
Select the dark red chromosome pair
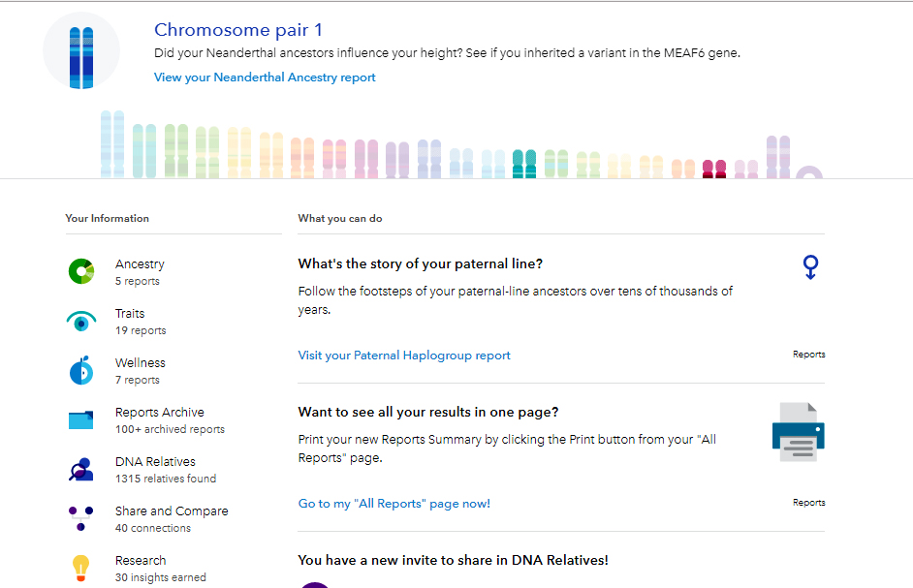point(714,169)
